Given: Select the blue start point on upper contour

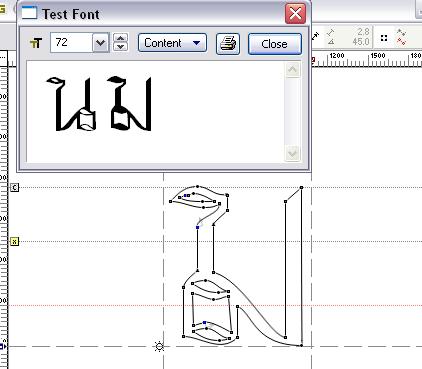Looking at the screenshot, I should point(198,227).
